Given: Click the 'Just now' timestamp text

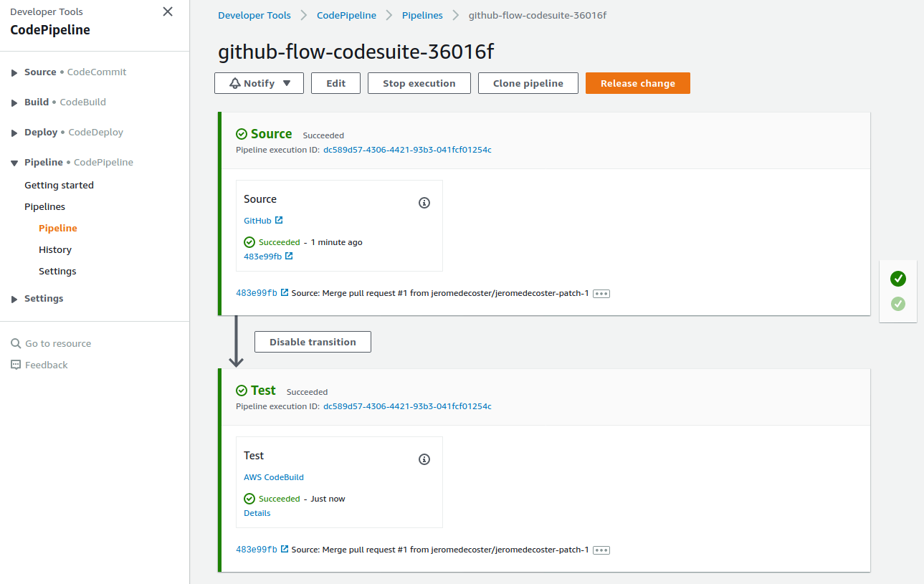Looking at the screenshot, I should (328, 499).
